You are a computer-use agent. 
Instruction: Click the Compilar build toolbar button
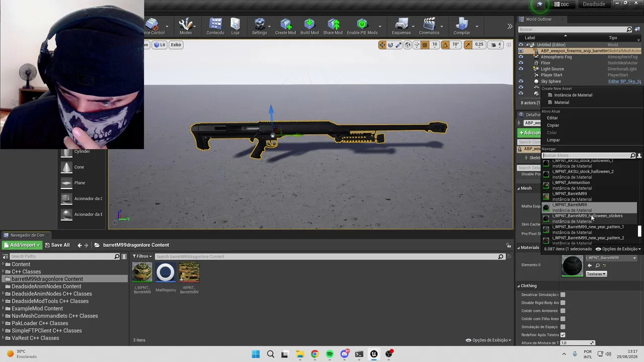462,26
